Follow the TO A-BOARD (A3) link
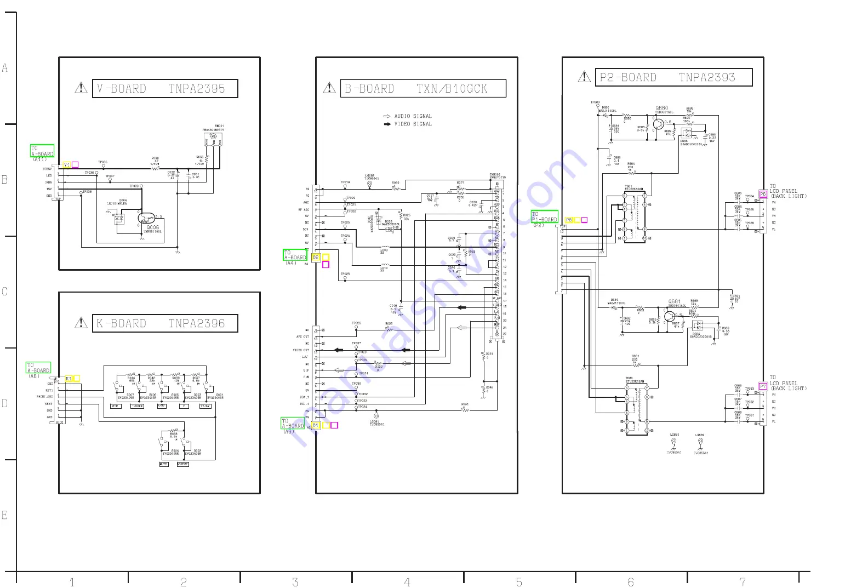This screenshot has height=588, width=868. 293,423
